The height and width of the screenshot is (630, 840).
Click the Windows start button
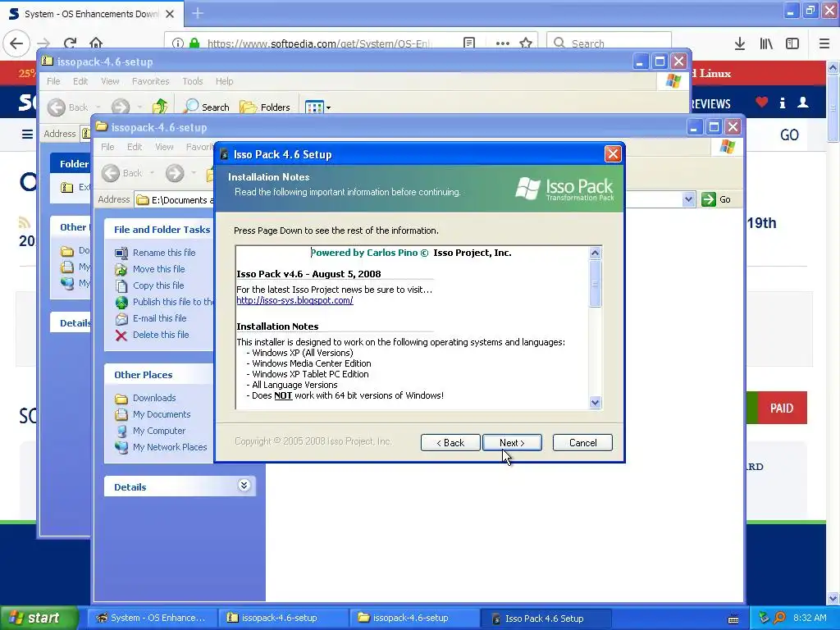(39, 619)
